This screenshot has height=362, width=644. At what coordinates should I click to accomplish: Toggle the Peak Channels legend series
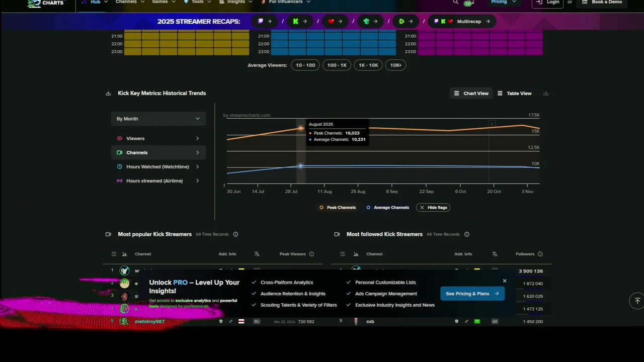[x=338, y=207]
